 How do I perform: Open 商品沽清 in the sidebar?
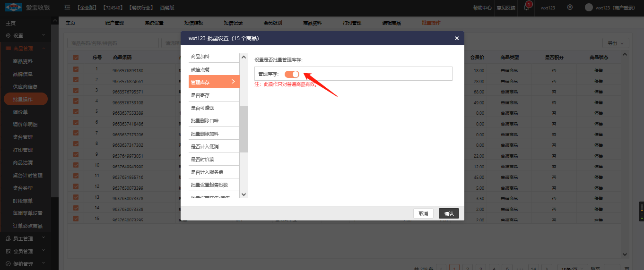[x=23, y=163]
